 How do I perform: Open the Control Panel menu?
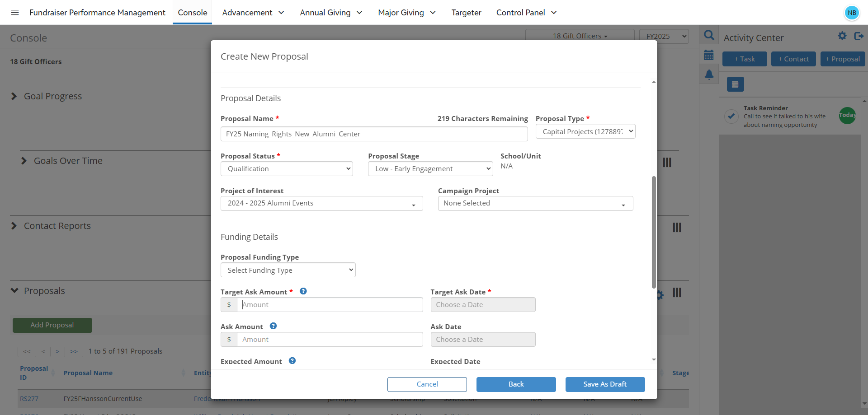pos(526,13)
